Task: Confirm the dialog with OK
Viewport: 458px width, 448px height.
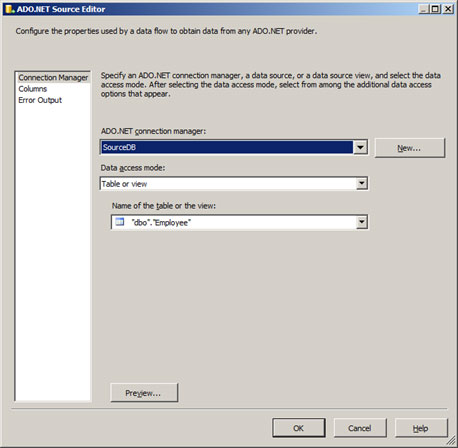Action: coord(299,428)
